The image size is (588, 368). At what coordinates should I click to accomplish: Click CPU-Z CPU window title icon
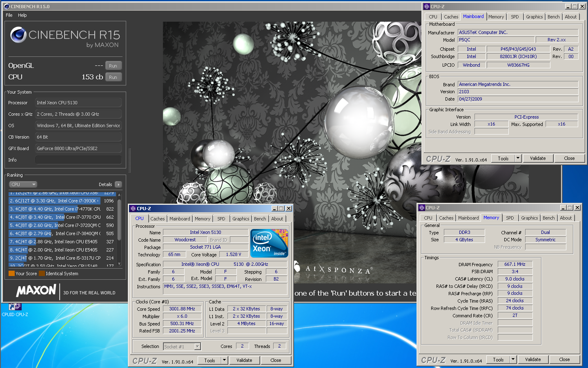click(x=133, y=209)
